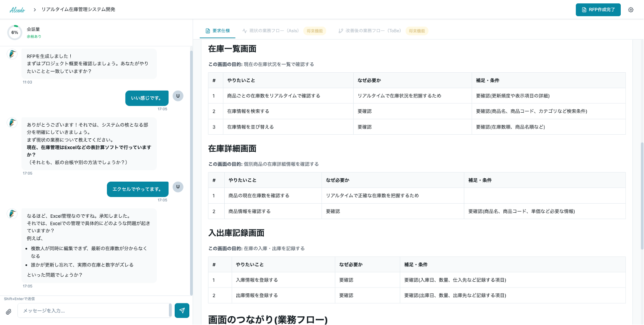Open the settings gear icon
This screenshot has height=325, width=644.
(x=631, y=10)
